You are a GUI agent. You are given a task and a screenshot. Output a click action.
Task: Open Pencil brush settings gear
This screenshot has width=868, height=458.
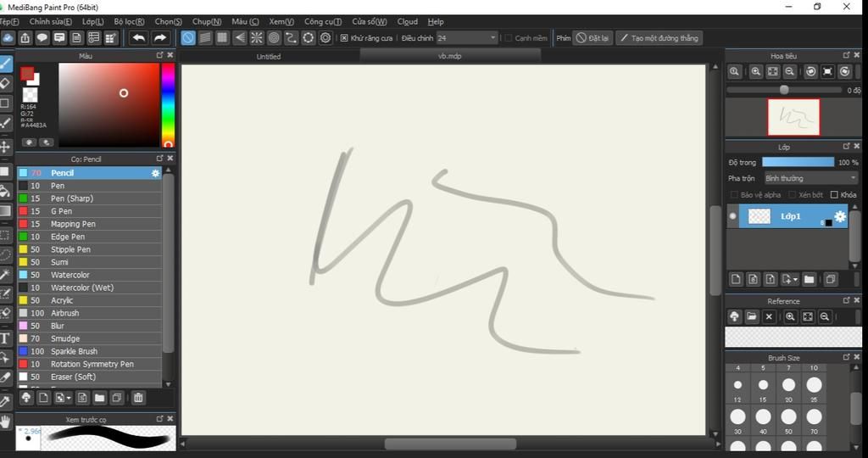(x=156, y=173)
